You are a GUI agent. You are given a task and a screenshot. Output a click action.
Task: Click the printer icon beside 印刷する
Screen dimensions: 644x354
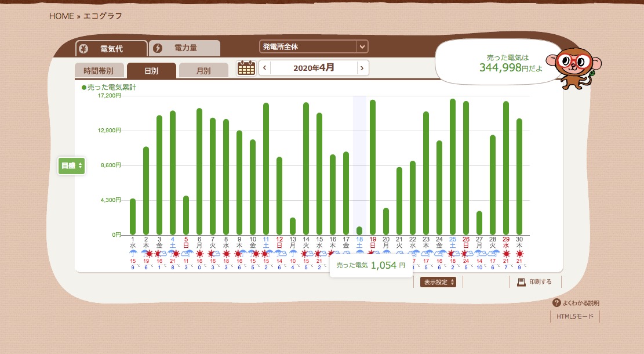click(521, 282)
